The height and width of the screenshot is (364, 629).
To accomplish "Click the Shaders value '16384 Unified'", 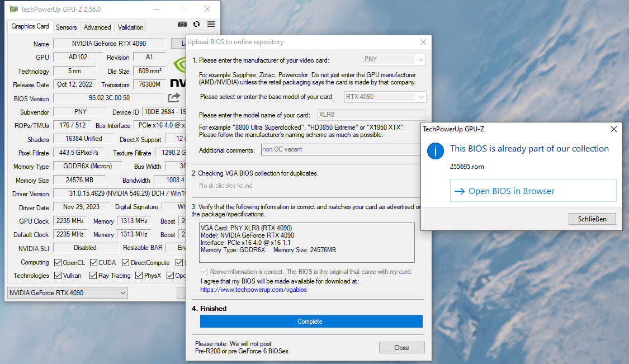I will point(84,139).
